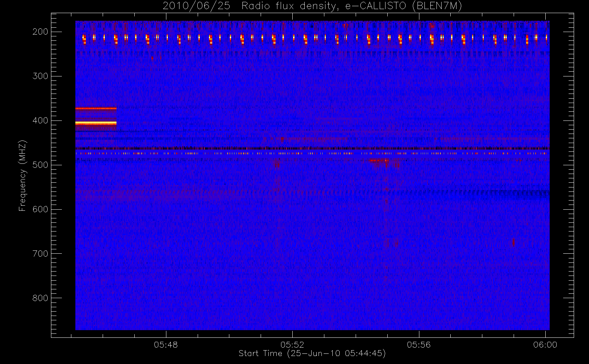
Task: Click the 'Frequency (MHZ)' y-axis label
Action: [x=23, y=176]
